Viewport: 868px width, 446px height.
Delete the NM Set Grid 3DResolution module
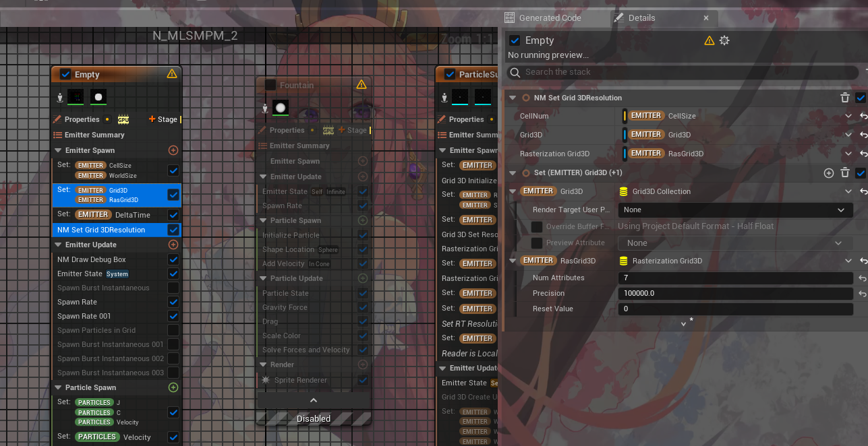pyautogui.click(x=844, y=98)
